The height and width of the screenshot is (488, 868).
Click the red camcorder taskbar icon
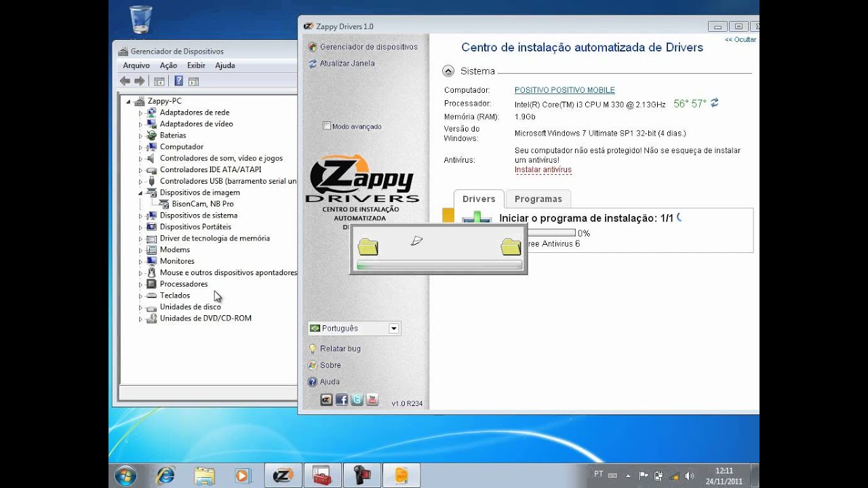click(x=361, y=475)
